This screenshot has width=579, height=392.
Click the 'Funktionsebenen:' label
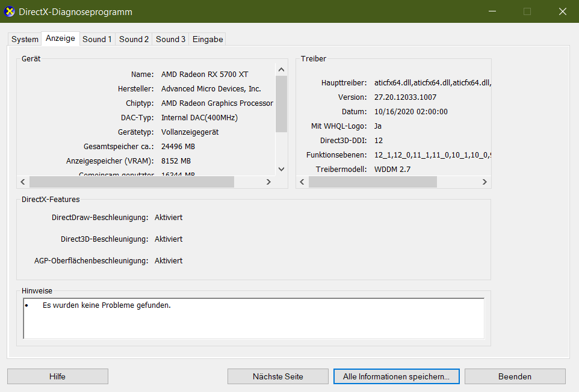pyautogui.click(x=336, y=155)
